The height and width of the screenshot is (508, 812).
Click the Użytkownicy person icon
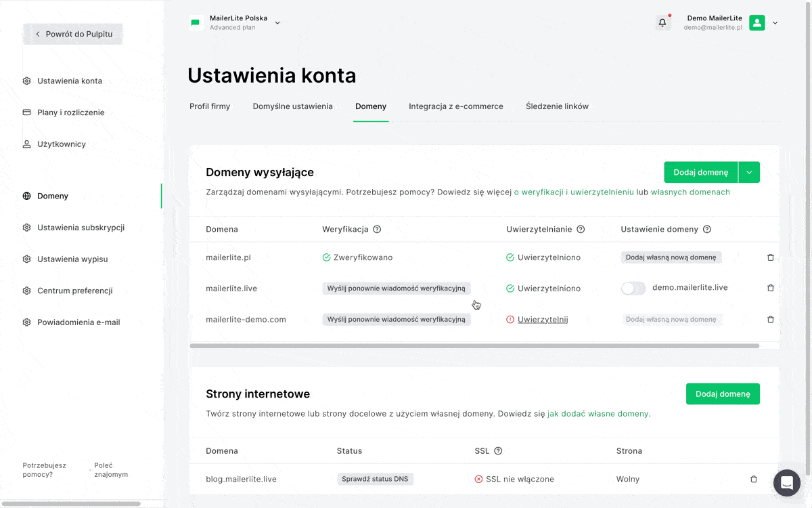(26, 144)
